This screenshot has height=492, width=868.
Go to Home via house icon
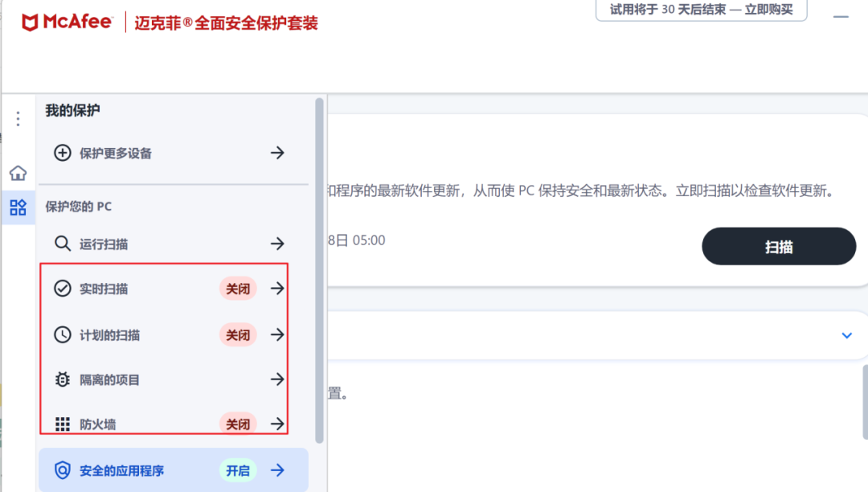pos(18,173)
